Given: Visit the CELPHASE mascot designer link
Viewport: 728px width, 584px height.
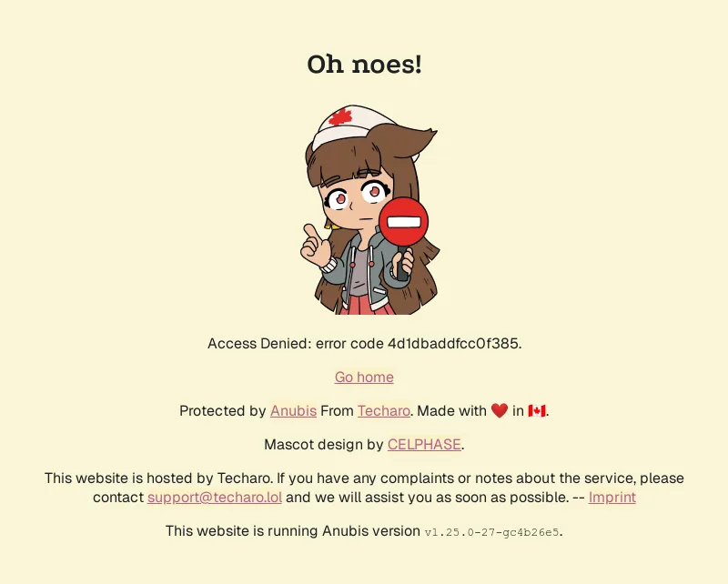Looking at the screenshot, I should [424, 444].
